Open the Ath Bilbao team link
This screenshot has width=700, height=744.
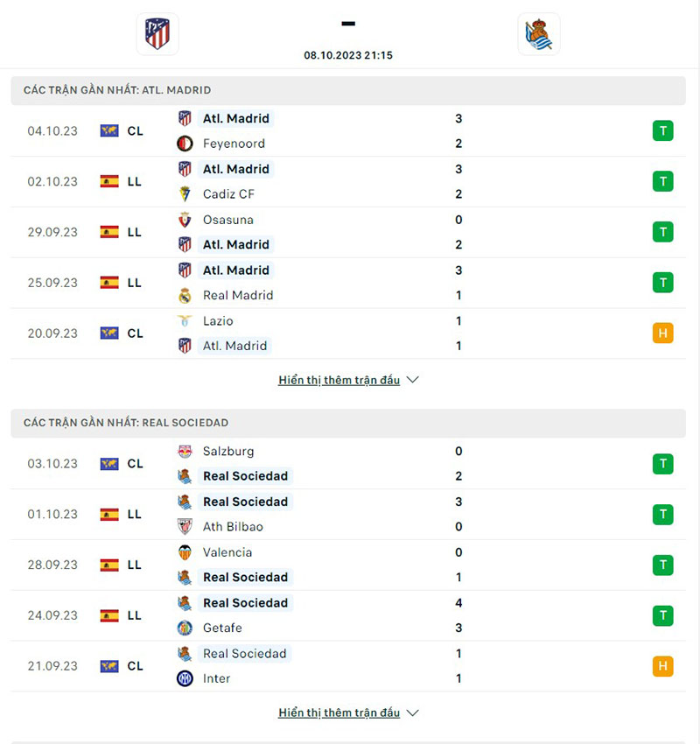click(x=233, y=527)
